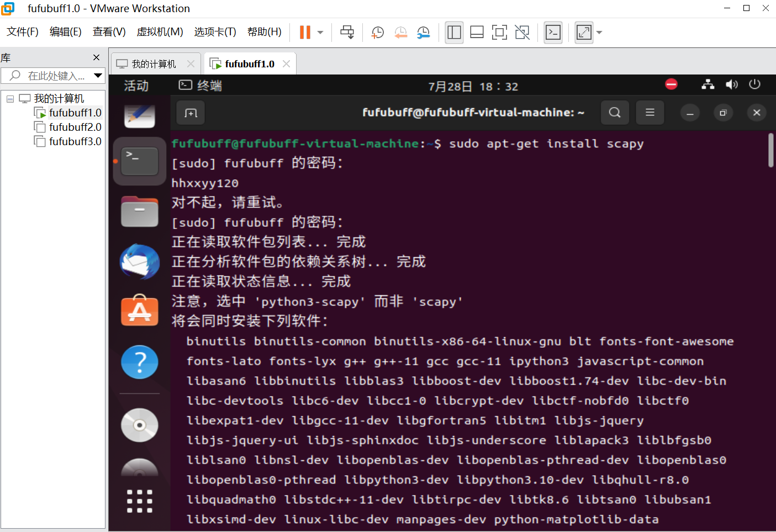Open the power options dropdown arrow beside Pause

coord(320,33)
